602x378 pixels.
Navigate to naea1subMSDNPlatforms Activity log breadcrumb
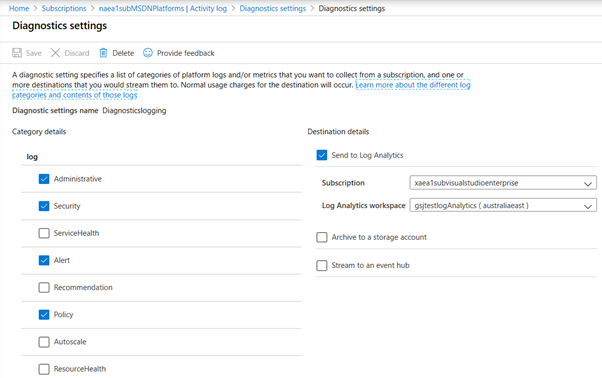click(x=163, y=8)
